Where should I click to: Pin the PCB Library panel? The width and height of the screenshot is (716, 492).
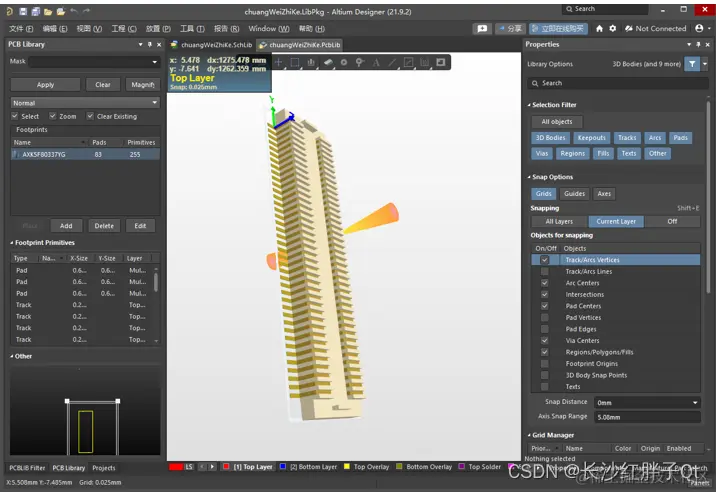tap(150, 44)
